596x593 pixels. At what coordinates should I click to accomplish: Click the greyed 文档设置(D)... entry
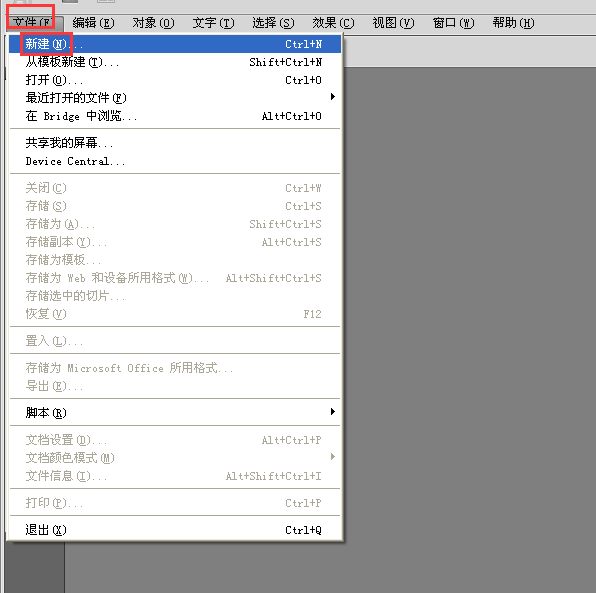pyautogui.click(x=175, y=440)
